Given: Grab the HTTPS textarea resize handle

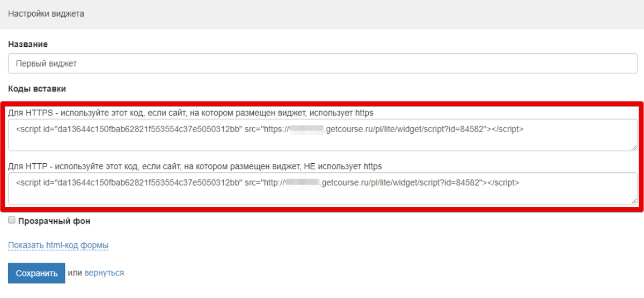Looking at the screenshot, I should pos(634,147).
